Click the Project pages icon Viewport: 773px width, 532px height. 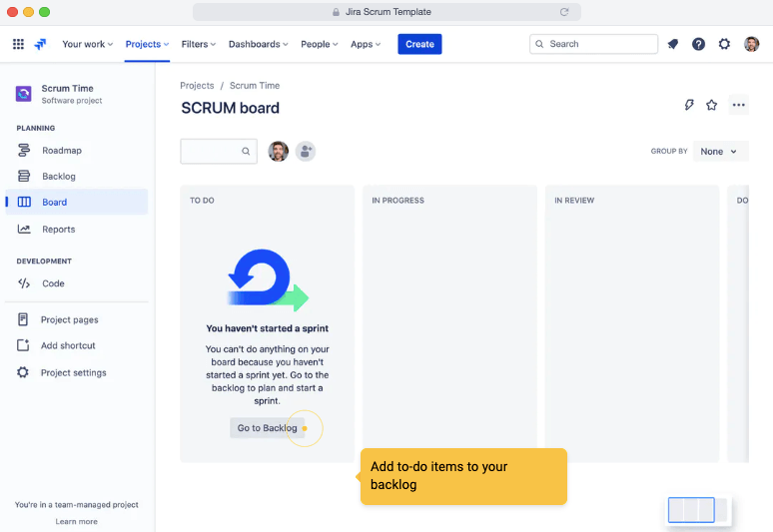click(x=23, y=319)
